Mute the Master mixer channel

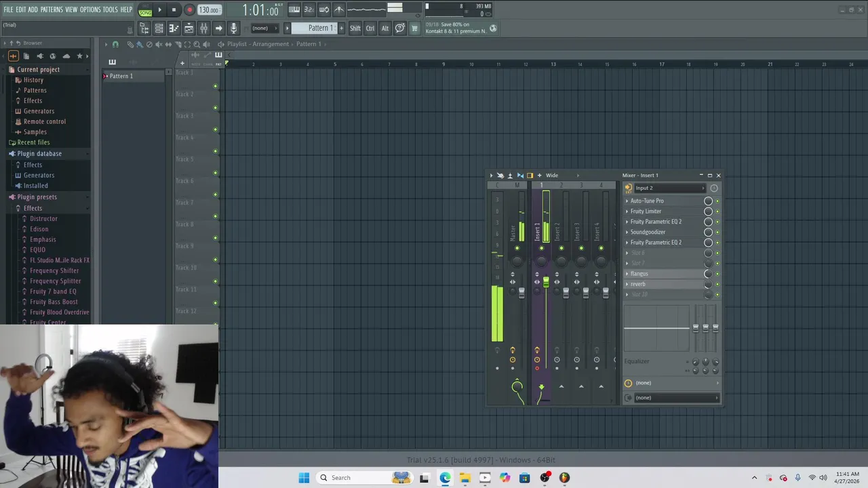[517, 248]
